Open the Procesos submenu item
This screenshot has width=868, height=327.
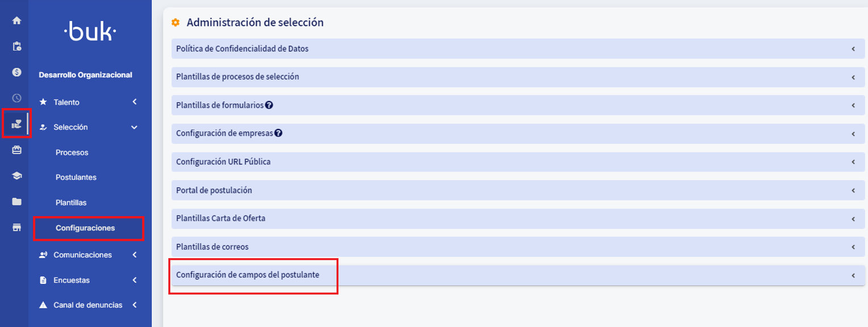click(72, 152)
